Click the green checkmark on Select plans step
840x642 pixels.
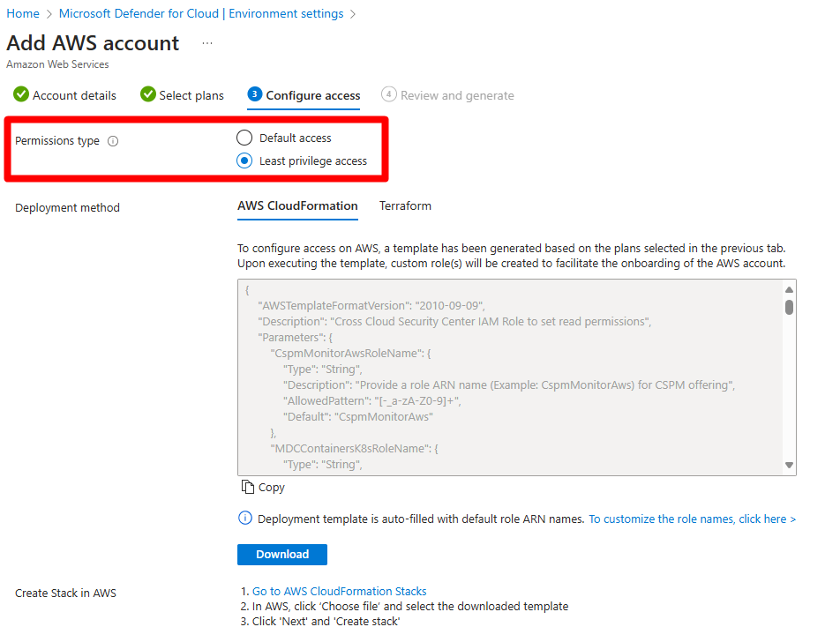coord(147,94)
